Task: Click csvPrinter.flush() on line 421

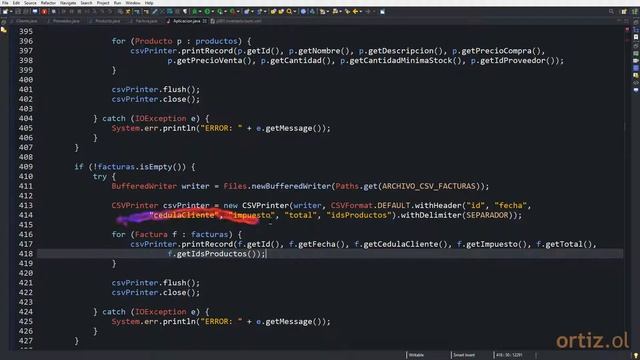Action: 153,283
